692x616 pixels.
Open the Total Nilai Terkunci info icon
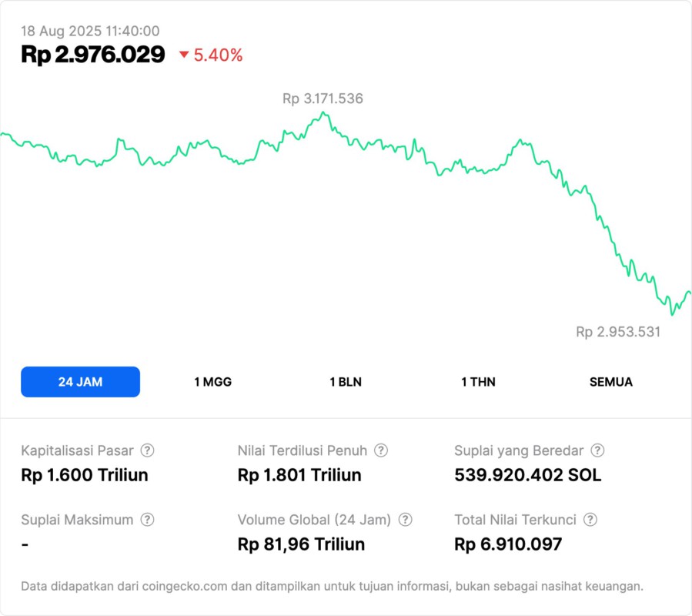click(x=590, y=520)
